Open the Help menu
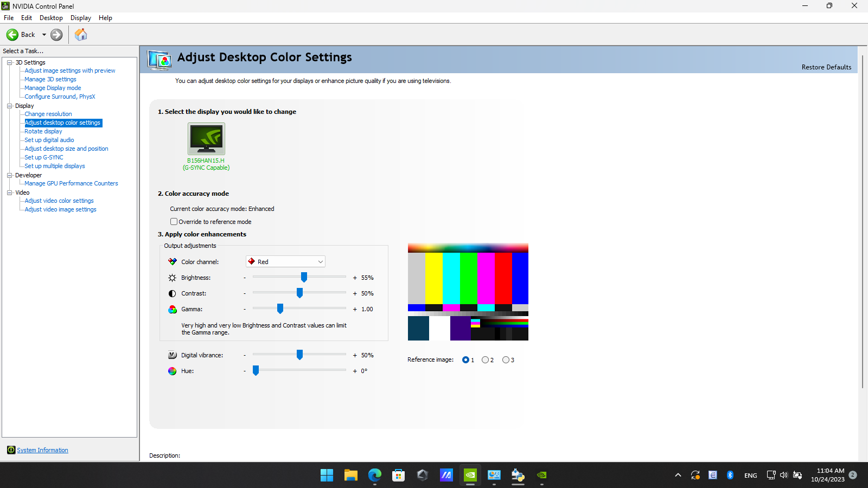 pos(105,18)
